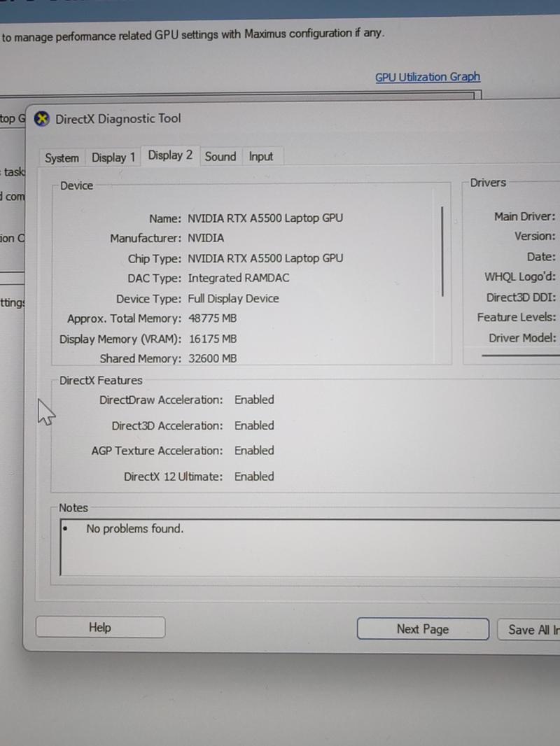Open the GPU Utilization Graph link
This screenshot has height=746, width=560.
[x=428, y=77]
